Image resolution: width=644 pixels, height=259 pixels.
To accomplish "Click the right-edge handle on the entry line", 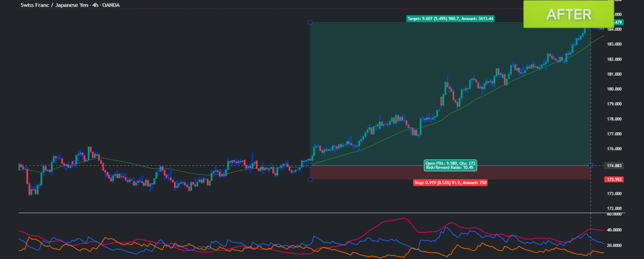I will [590, 166].
